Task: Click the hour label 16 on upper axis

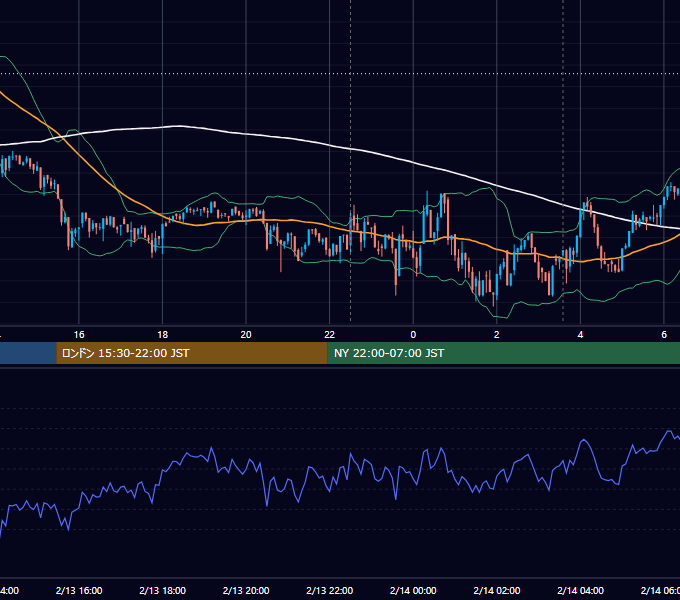Action: click(x=79, y=335)
